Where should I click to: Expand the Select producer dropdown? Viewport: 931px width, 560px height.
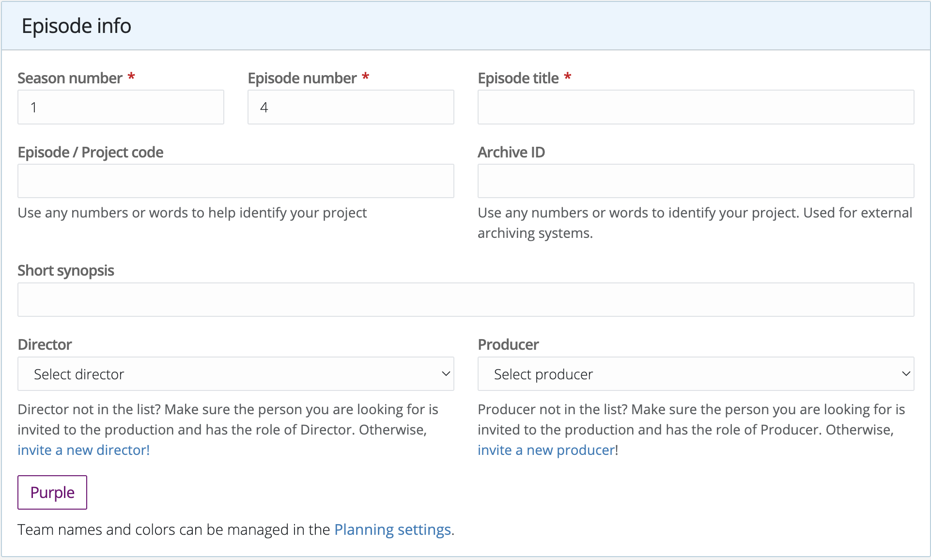(696, 374)
